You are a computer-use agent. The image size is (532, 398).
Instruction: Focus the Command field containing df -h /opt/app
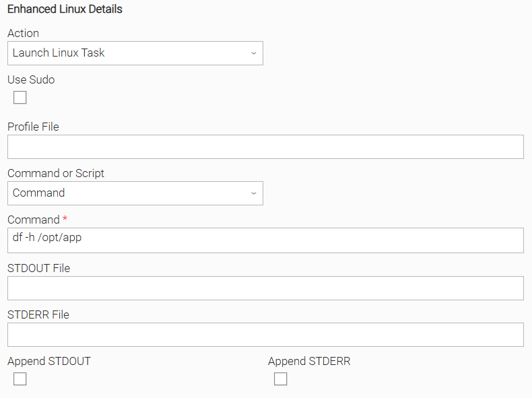tap(265, 240)
